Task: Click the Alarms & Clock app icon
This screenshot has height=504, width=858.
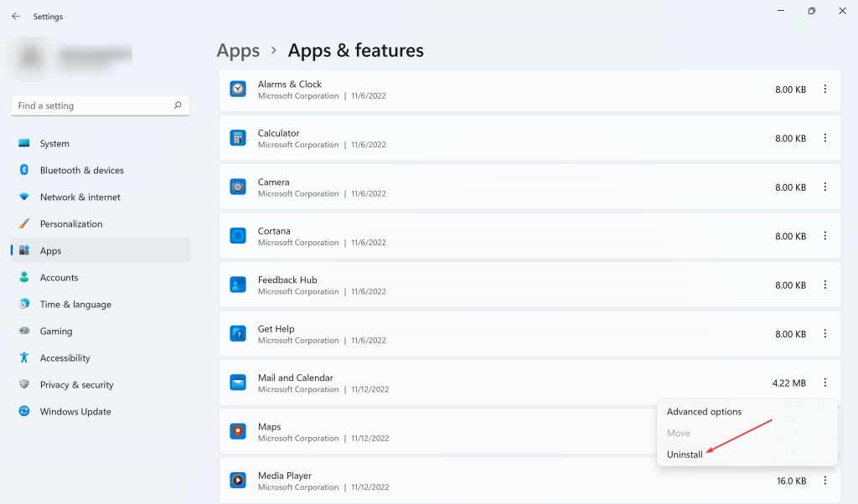Action: (x=238, y=89)
